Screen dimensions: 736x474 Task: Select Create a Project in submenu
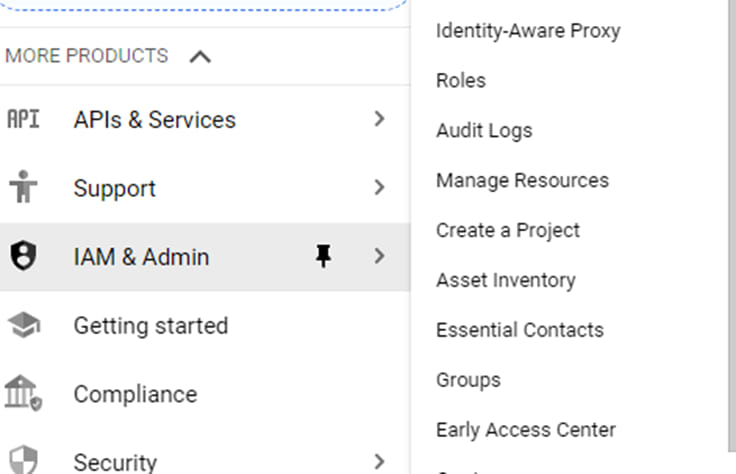coord(508,230)
